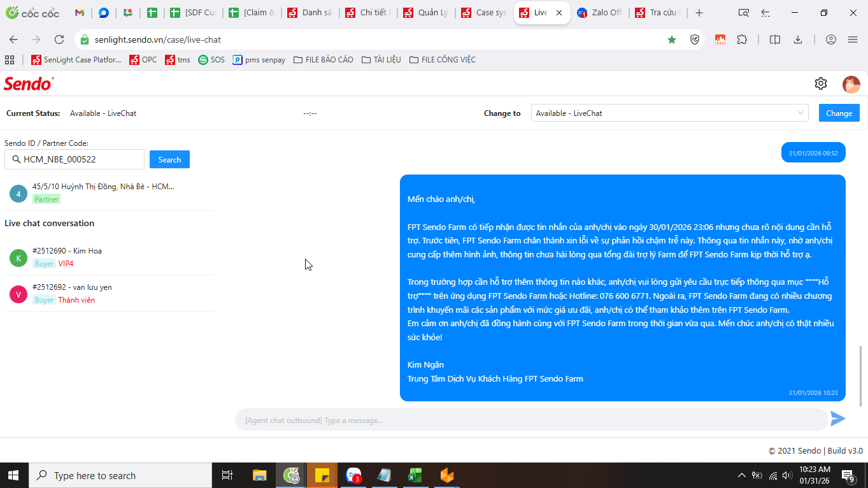Reload the live-chat page
Viewport: 868px width, 488px height.
click(59, 39)
